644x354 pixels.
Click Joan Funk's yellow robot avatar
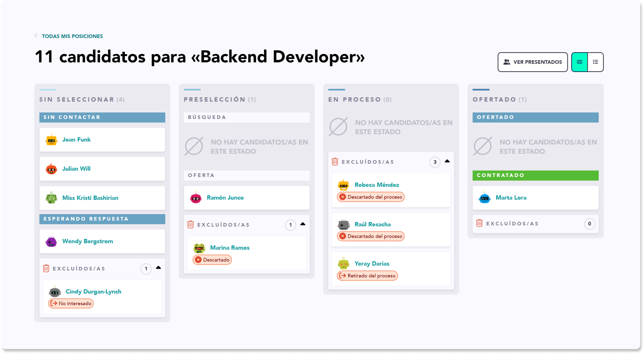point(51,140)
